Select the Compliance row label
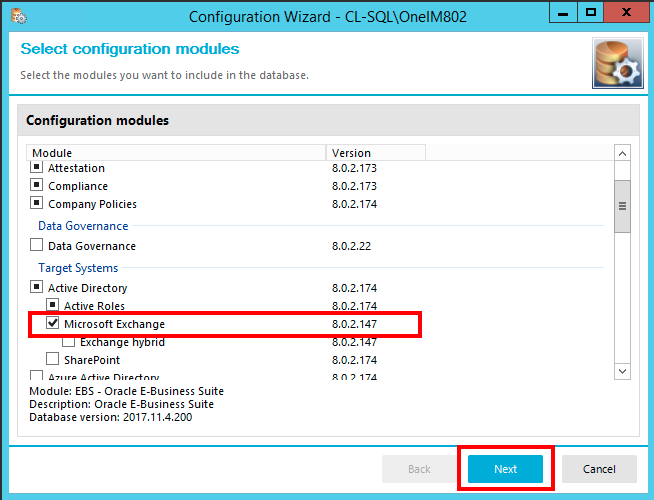The width and height of the screenshot is (654, 500). 78,186
